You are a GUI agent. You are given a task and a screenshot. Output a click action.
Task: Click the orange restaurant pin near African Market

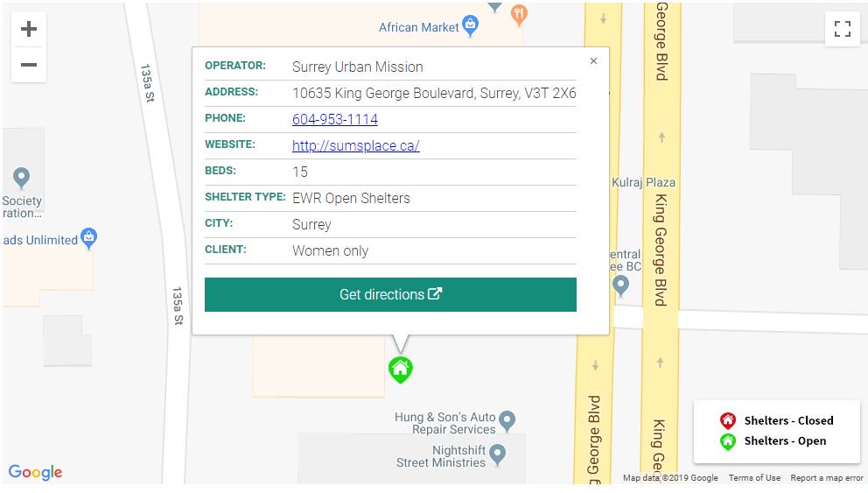519,14
